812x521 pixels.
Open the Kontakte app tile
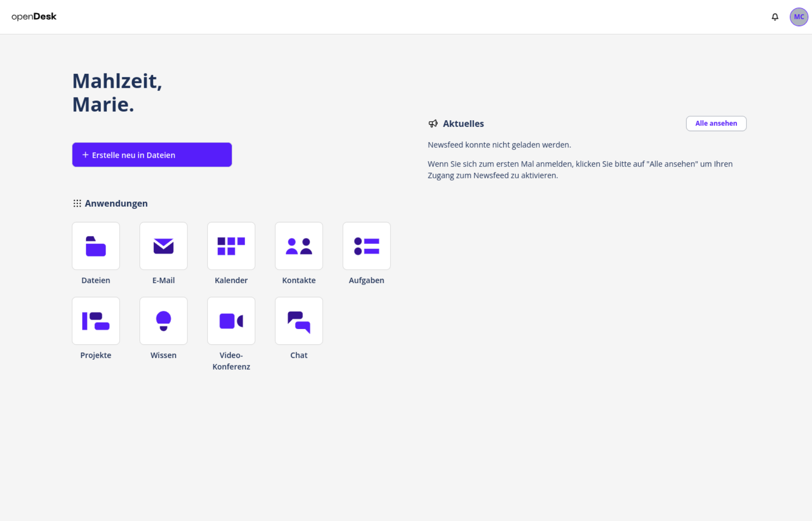pyautogui.click(x=299, y=246)
